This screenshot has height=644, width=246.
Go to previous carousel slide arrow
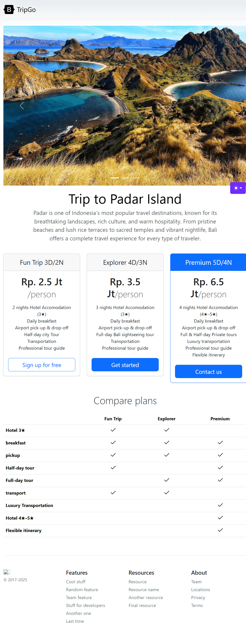22,106
